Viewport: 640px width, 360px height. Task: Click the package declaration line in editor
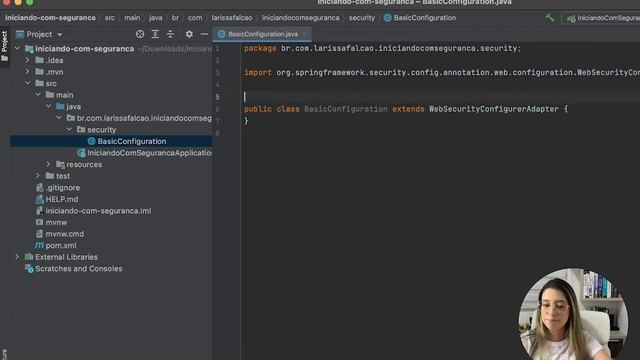[x=382, y=48]
